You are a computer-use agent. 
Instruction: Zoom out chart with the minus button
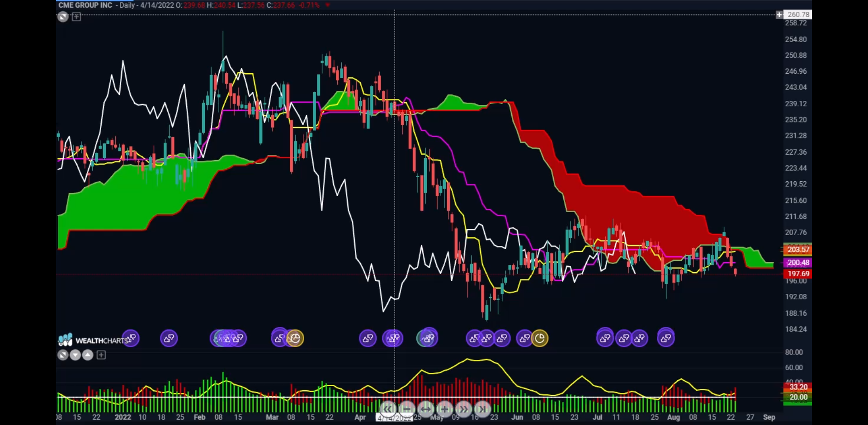[406, 409]
